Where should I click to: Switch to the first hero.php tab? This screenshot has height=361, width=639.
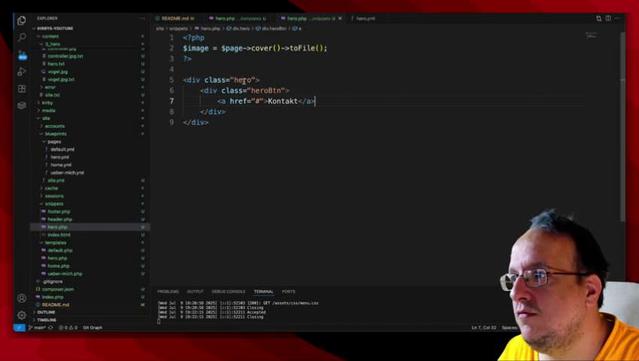pyautogui.click(x=237, y=18)
